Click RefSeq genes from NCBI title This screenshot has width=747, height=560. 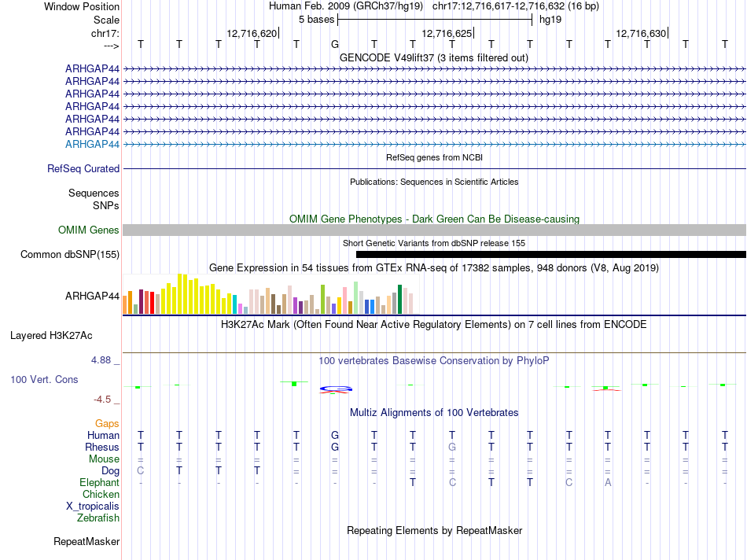coord(434,157)
